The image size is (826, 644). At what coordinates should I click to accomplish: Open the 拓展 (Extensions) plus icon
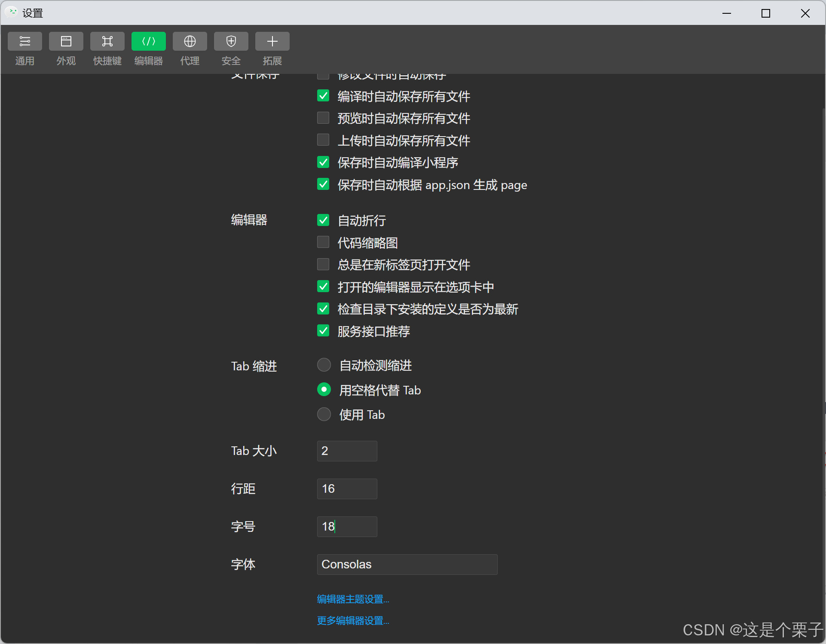point(272,42)
